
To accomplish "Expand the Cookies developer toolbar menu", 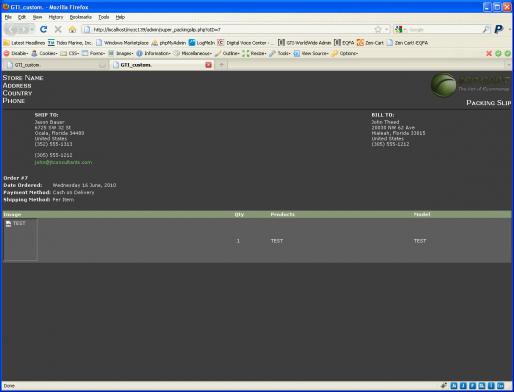I will [x=44, y=53].
